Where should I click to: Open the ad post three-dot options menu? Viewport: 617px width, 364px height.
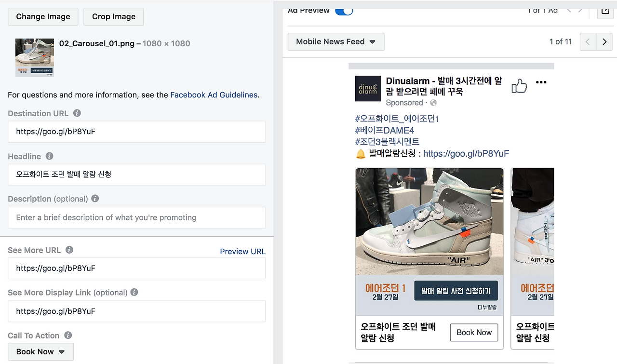point(541,82)
